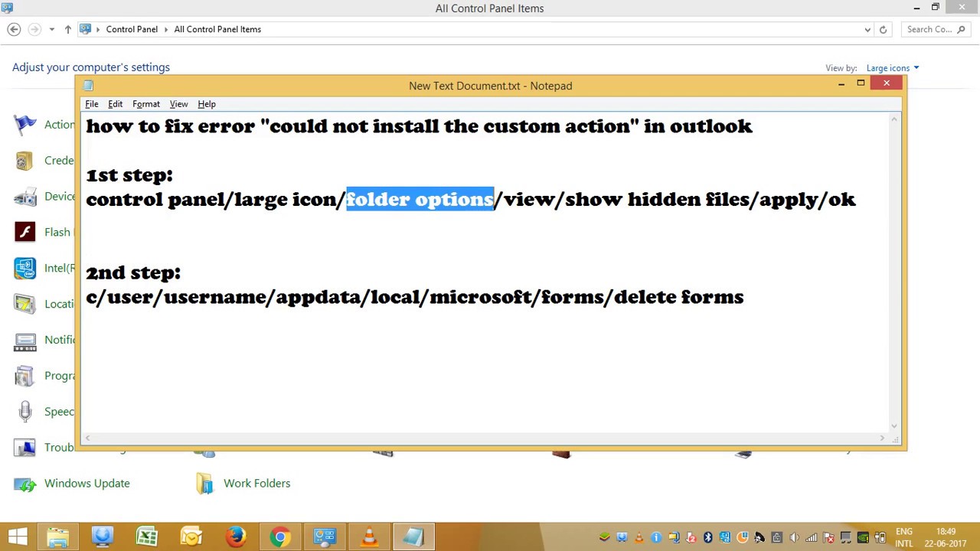This screenshot has height=551, width=980.
Task: Open the Troubleshooting icon
Action: click(24, 448)
